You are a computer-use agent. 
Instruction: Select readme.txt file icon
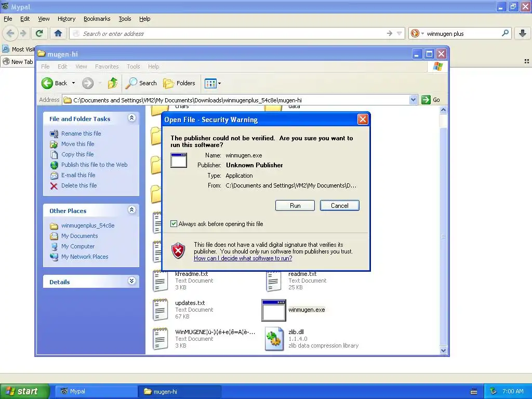pos(273,281)
